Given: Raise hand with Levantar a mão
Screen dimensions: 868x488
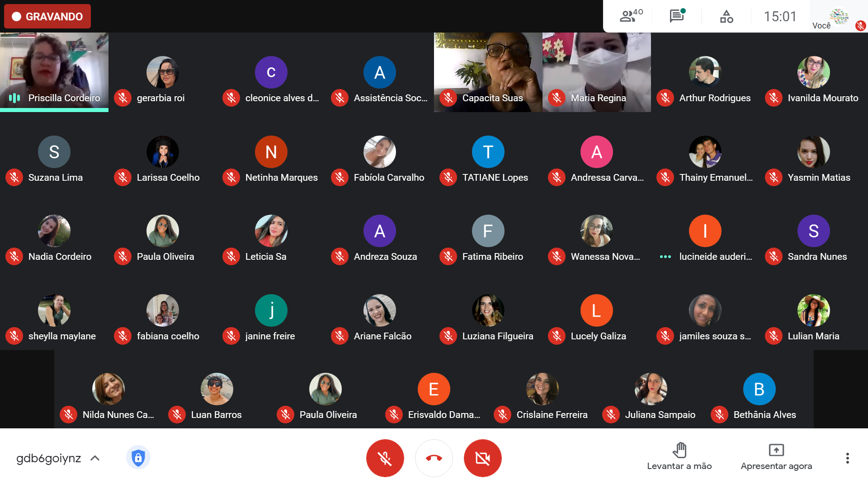Looking at the screenshot, I should (679, 456).
